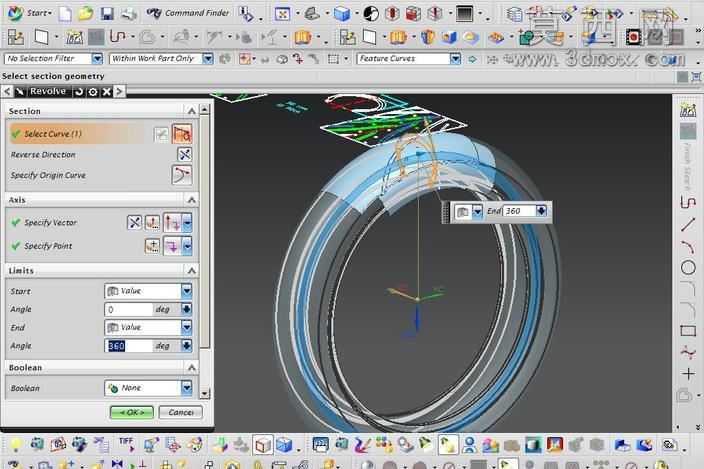Image resolution: width=704 pixels, height=469 pixels.
Task: Open Revolve dialog options gear
Action: pyautogui.click(x=92, y=92)
